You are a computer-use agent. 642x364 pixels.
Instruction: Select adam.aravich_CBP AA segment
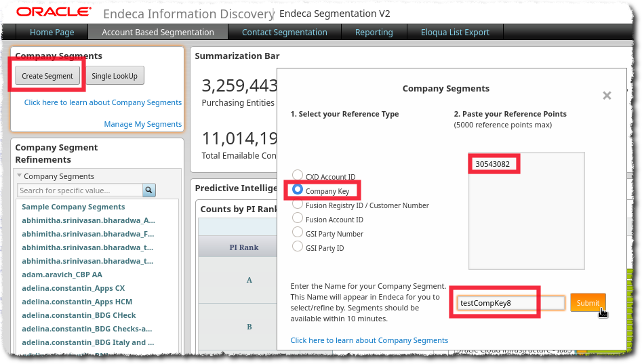[x=62, y=275]
